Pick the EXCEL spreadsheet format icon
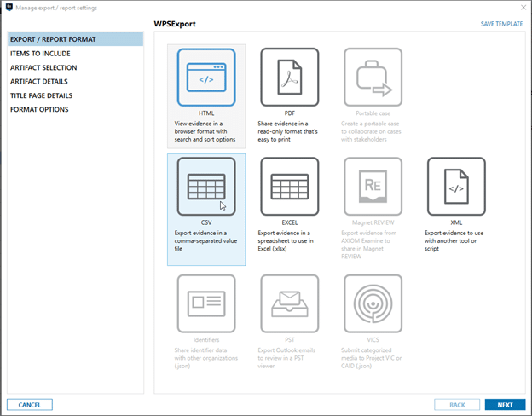Screen dimensions: 532x416 (x=290, y=187)
